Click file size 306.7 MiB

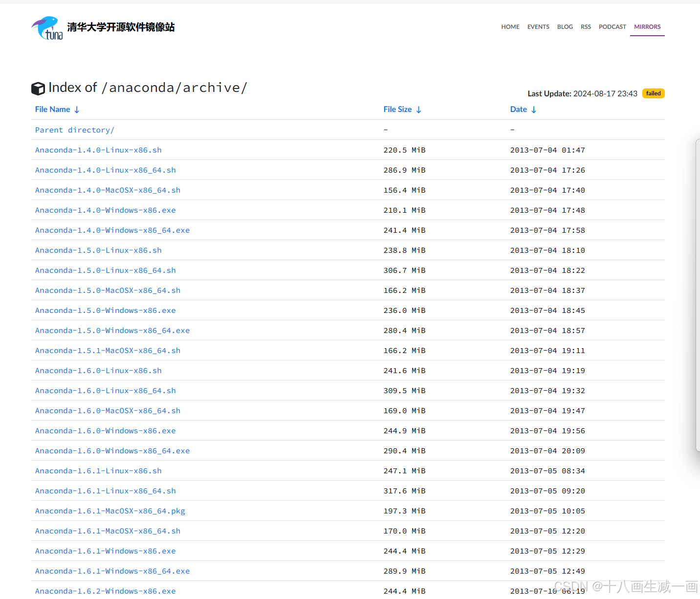pyautogui.click(x=405, y=270)
